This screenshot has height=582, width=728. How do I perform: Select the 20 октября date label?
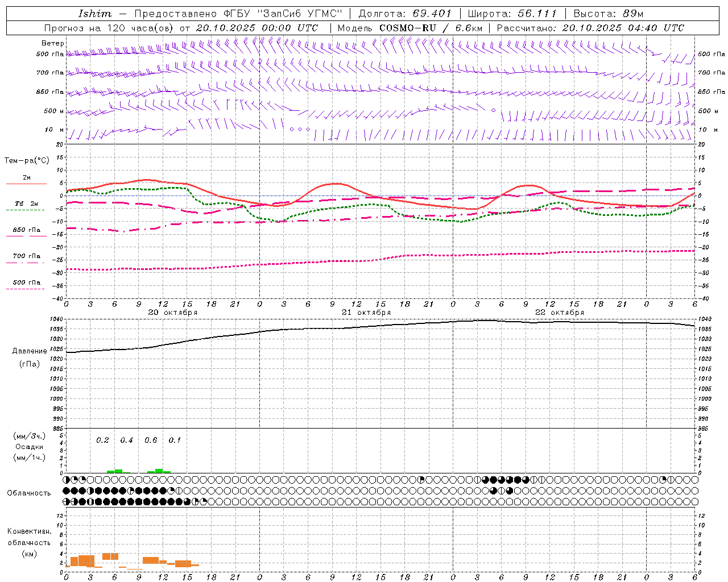[173, 313]
